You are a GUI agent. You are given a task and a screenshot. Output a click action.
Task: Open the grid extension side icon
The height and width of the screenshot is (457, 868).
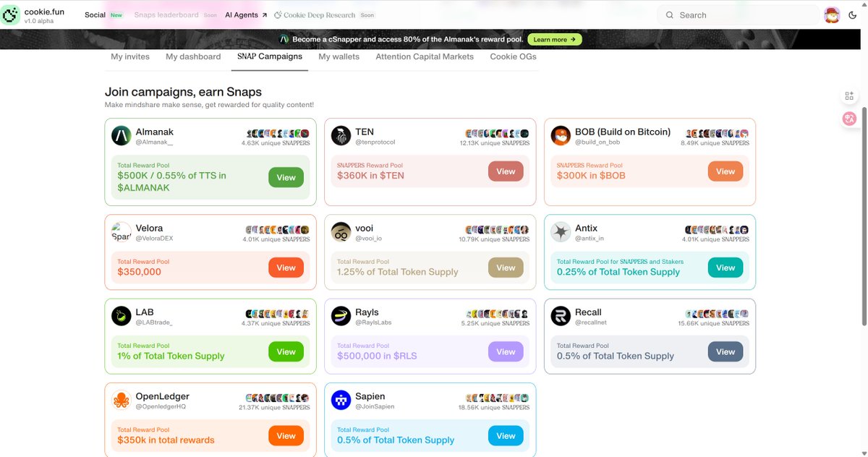[x=849, y=97]
